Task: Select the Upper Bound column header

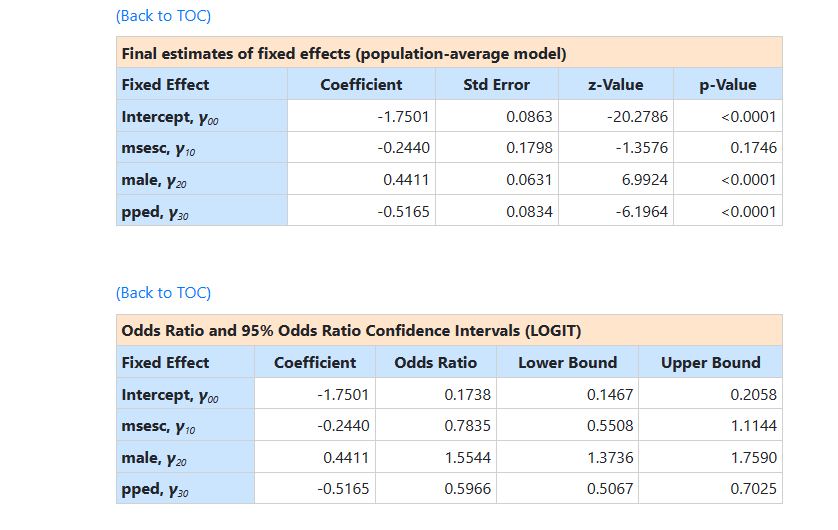Action: tap(710, 363)
